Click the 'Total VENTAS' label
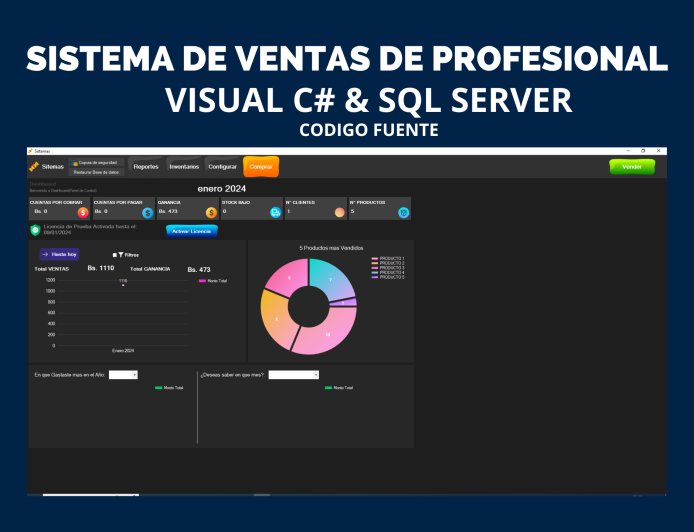Screen dimensions: 694x532 pyautogui.click(x=52, y=269)
